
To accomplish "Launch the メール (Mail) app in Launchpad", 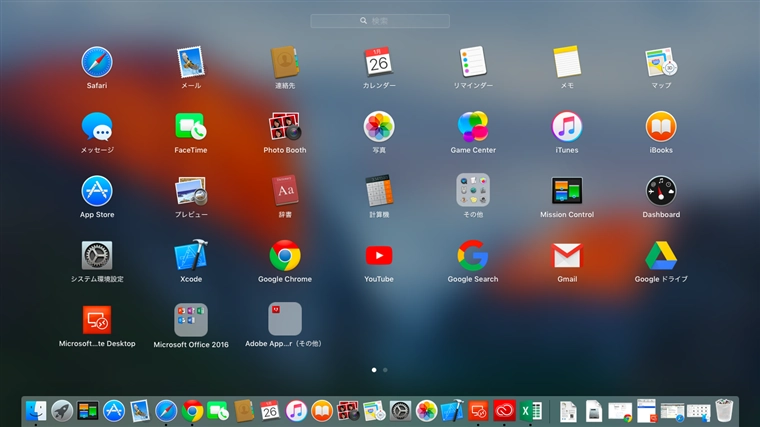I will point(191,62).
